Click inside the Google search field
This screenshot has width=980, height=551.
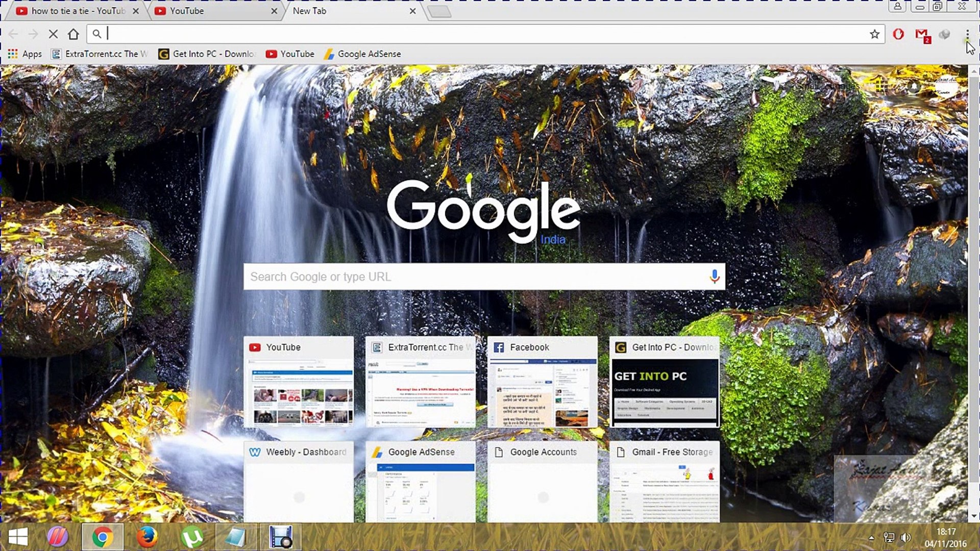(459, 277)
